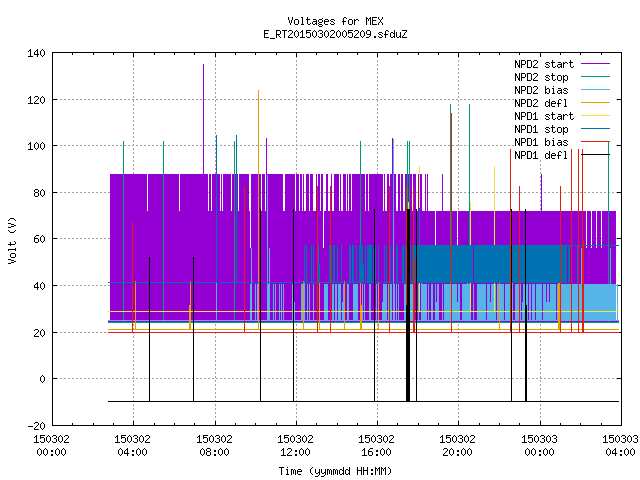The width and height of the screenshot is (640, 480).
Task: Click the x-axis label 'Time (yymmdd HH:MM)'
Action: click(335, 471)
